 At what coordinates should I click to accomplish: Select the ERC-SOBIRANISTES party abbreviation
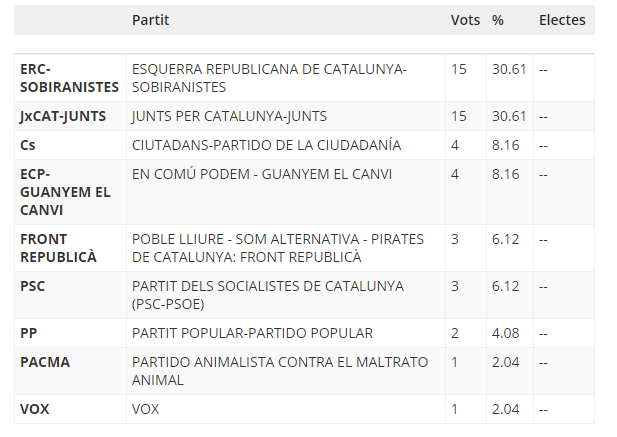coord(69,78)
